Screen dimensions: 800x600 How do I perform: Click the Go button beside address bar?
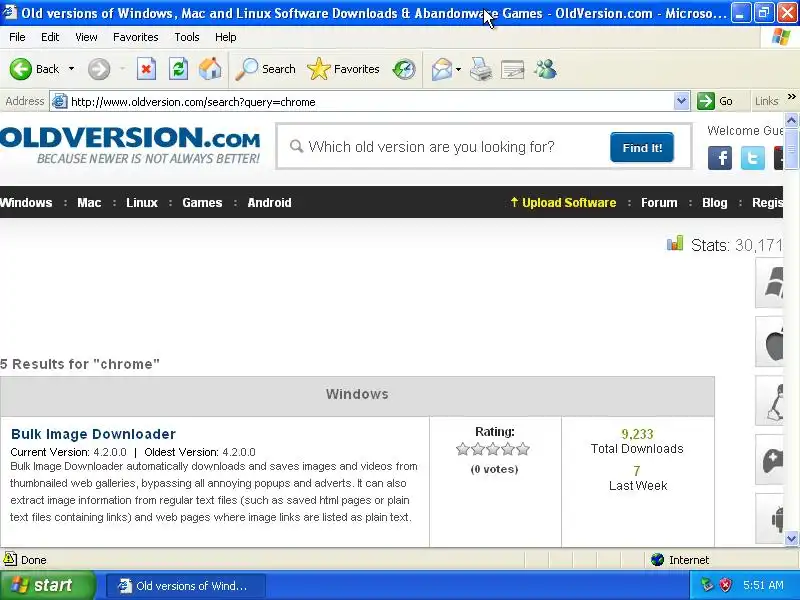[716, 101]
